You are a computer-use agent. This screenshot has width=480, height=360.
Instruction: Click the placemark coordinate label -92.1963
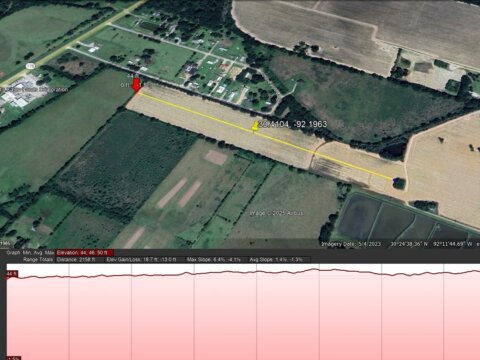pos(311,124)
